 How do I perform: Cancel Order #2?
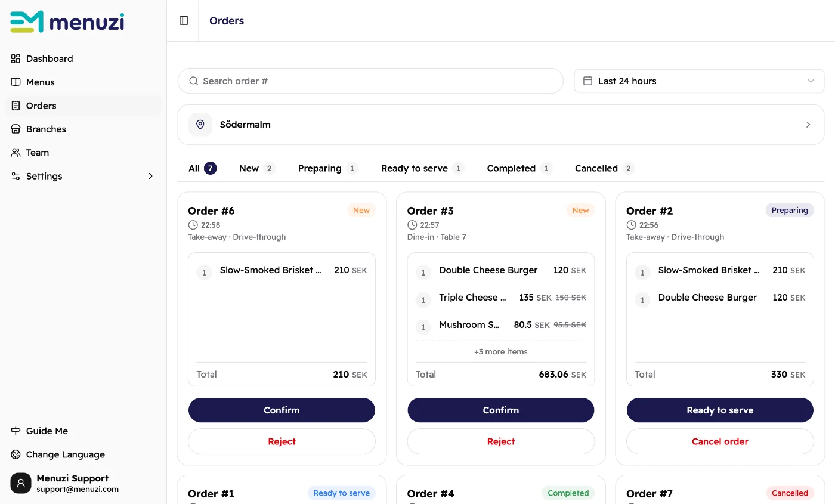click(720, 441)
